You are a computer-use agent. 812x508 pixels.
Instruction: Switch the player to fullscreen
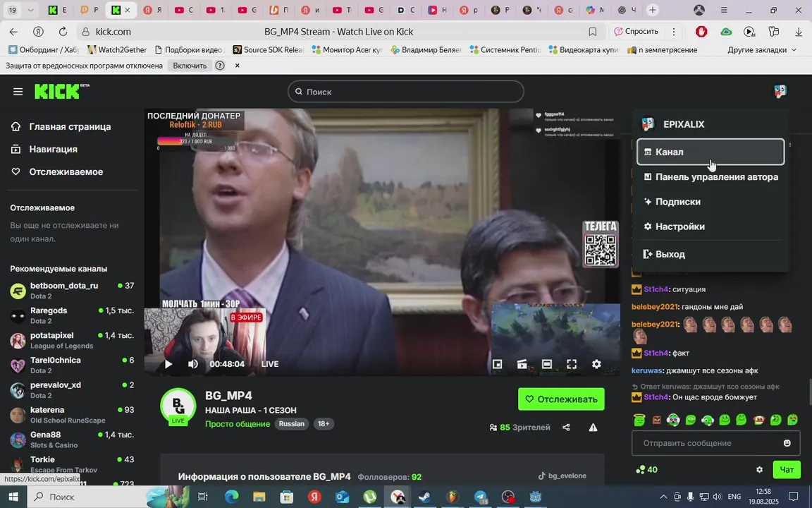[572, 364]
